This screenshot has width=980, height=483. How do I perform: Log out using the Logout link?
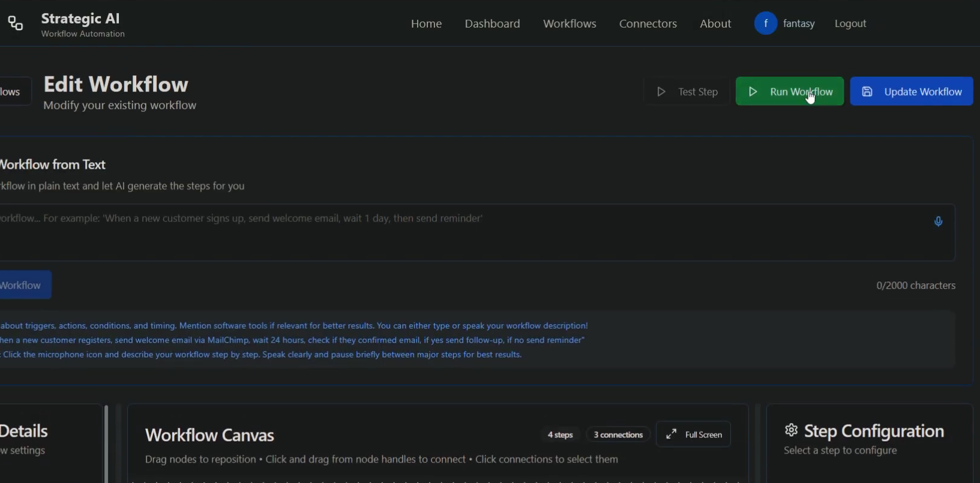coord(850,23)
